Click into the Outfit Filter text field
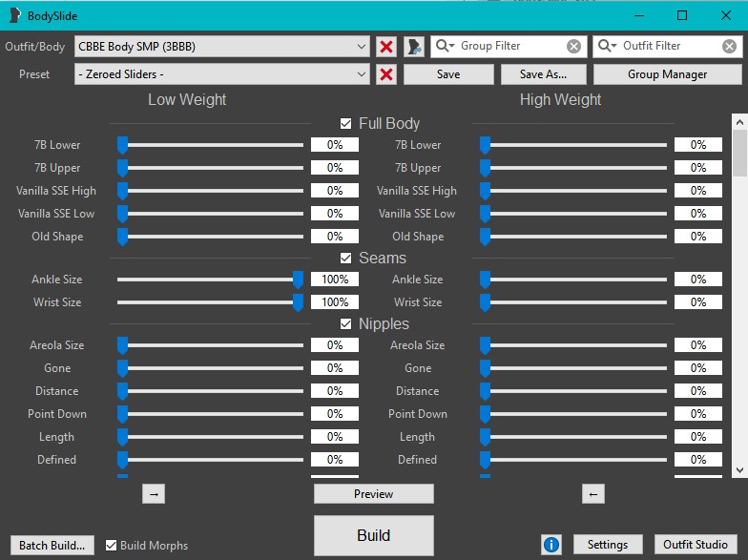The height and width of the screenshot is (560, 748). pos(670,46)
